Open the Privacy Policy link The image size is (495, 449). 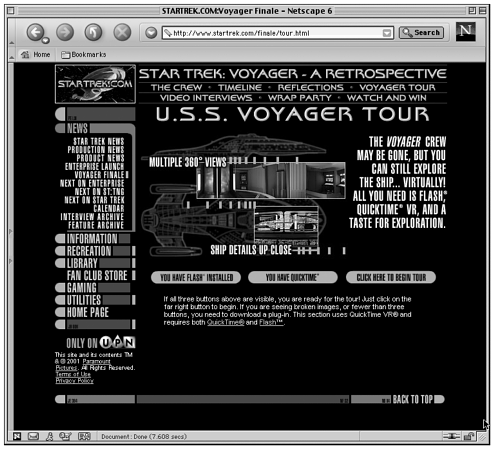[75, 381]
